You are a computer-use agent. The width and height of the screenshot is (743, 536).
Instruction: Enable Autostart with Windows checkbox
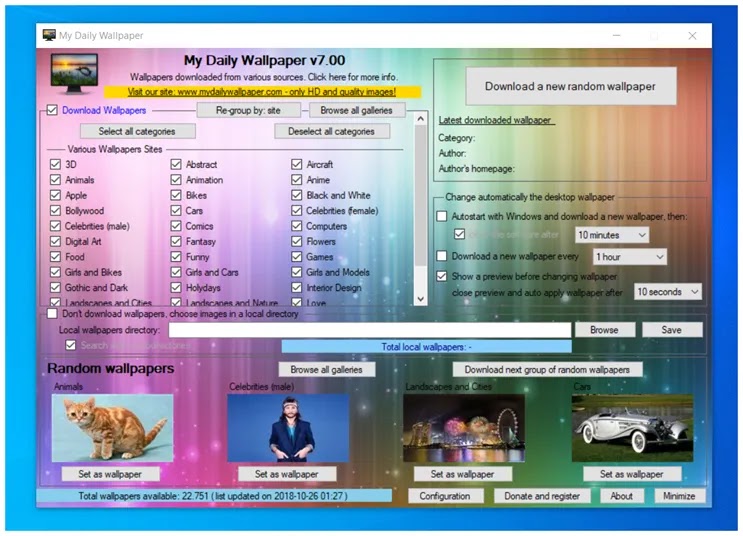(x=442, y=217)
